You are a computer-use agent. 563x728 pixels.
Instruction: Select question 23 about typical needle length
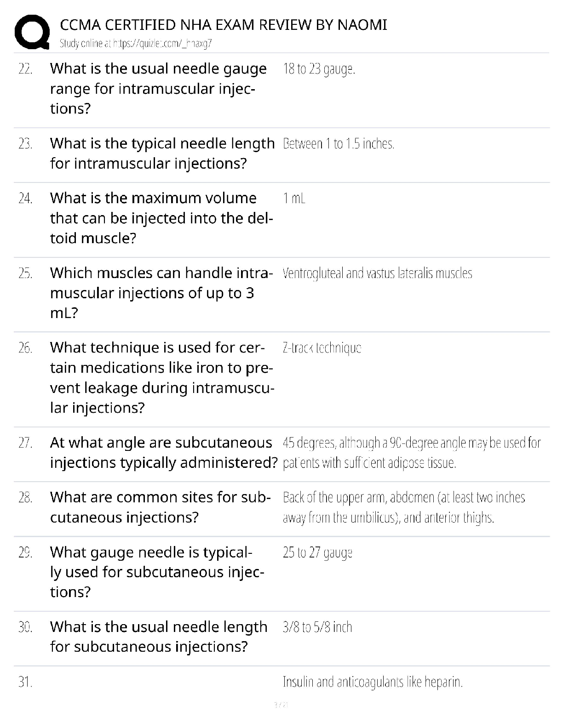(x=162, y=153)
